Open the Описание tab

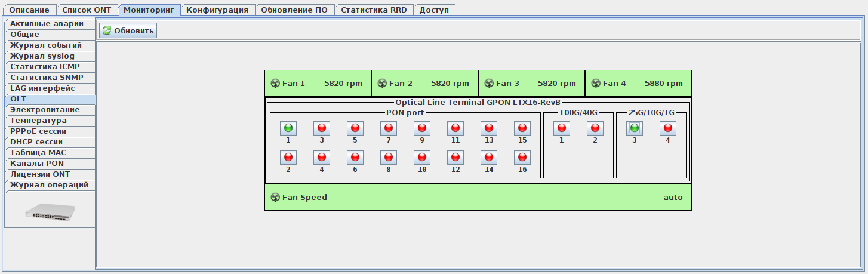[29, 10]
